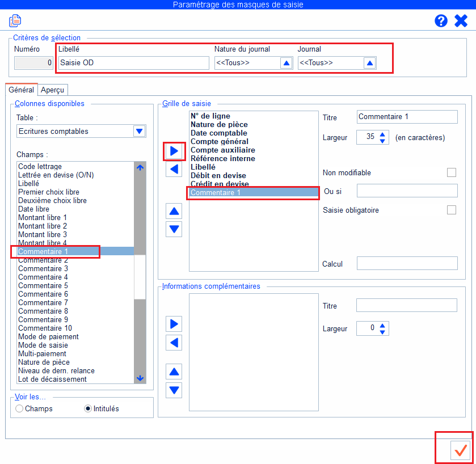Open the Journal dropdown list
The height and width of the screenshot is (464, 476).
click(369, 63)
